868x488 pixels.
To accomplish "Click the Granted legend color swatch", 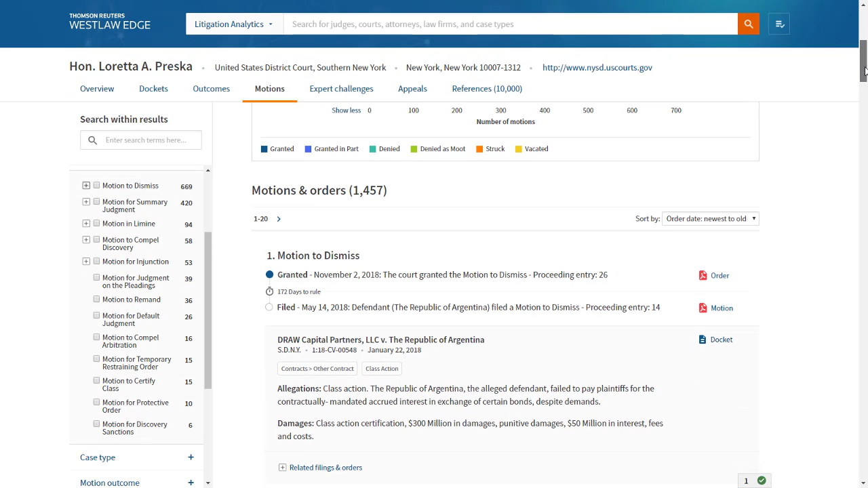I will coord(264,149).
